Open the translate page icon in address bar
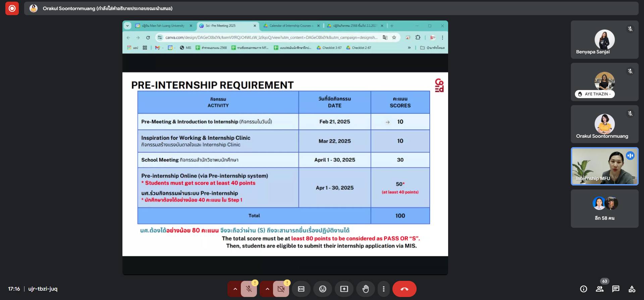644x300 pixels. click(385, 38)
